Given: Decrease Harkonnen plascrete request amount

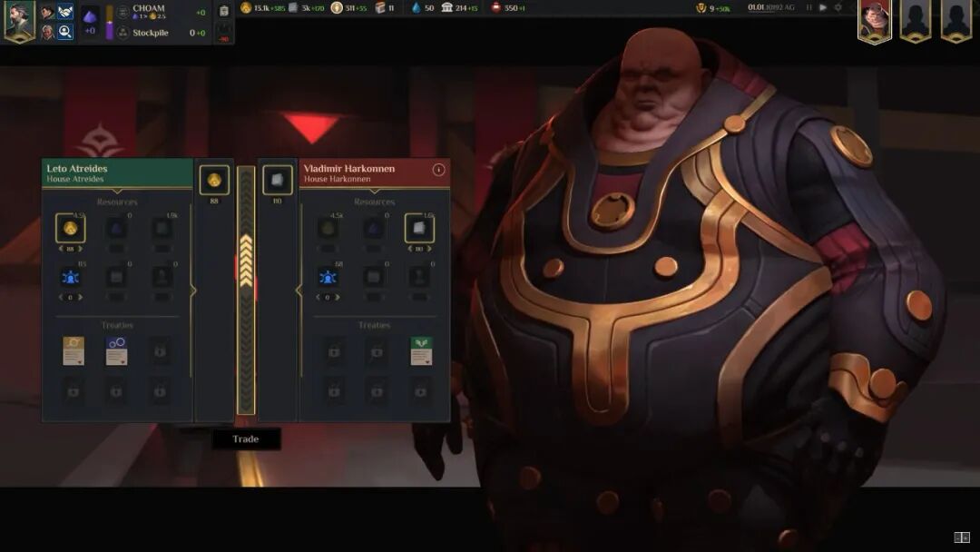Looking at the screenshot, I should (x=410, y=249).
